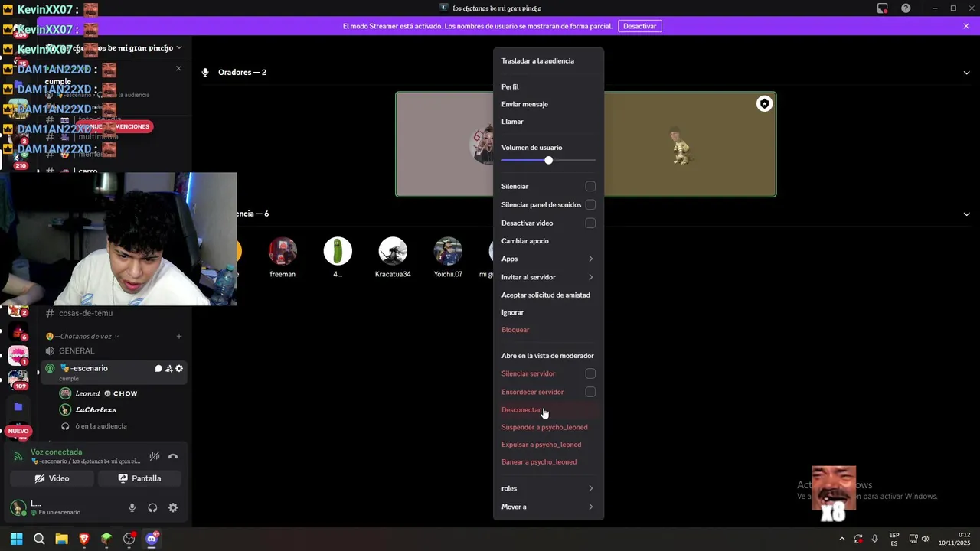Expand the Apps submenu

point(548,259)
